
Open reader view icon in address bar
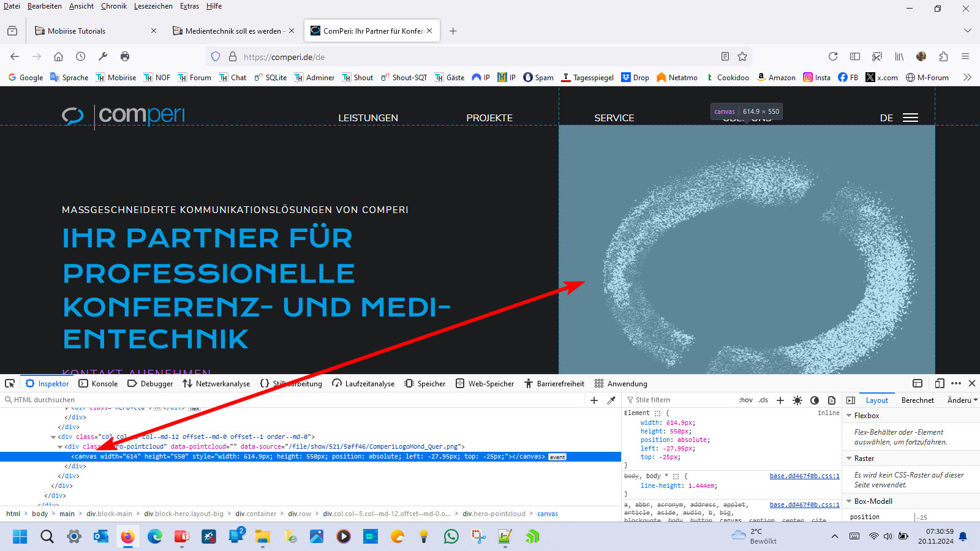[725, 56]
